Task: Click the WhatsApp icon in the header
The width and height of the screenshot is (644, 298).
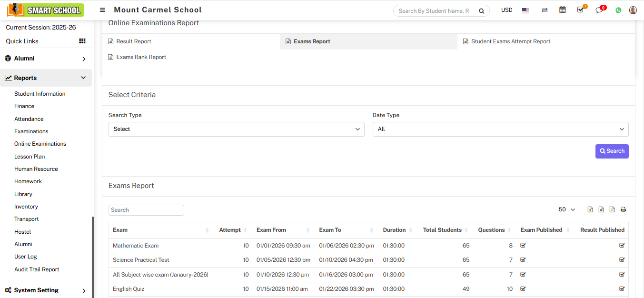Action: [618, 10]
